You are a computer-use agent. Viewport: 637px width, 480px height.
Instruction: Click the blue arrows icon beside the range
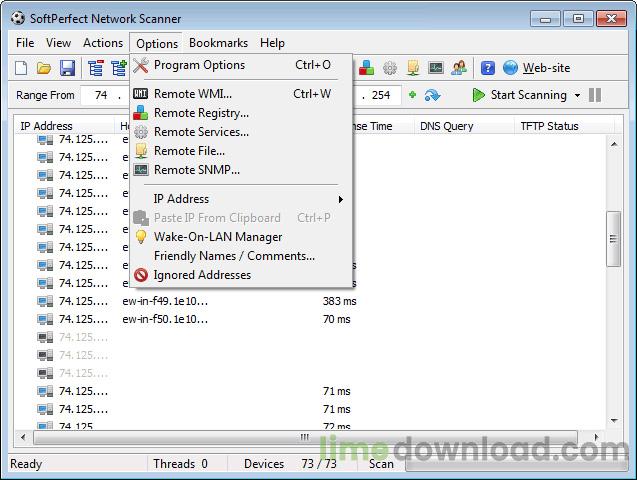pos(432,95)
